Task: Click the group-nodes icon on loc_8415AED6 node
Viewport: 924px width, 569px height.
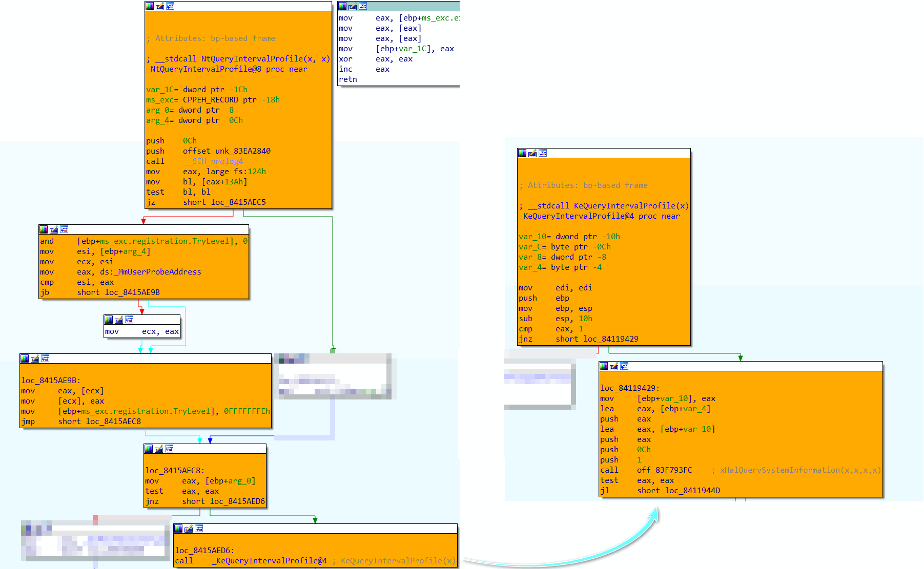Action: coord(199,529)
